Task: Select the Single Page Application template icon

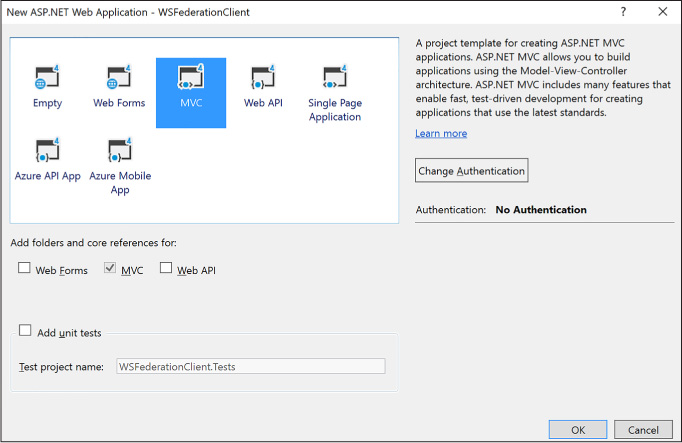Action: pos(335,78)
